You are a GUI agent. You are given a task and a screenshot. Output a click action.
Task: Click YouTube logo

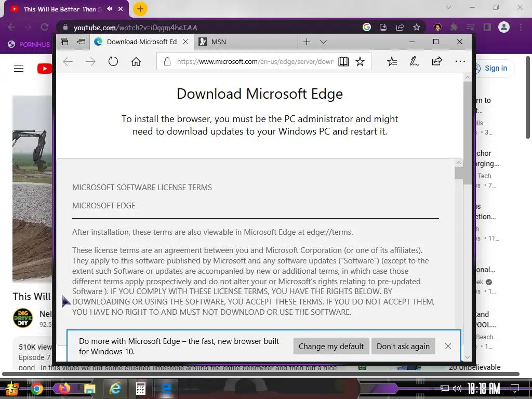coord(45,69)
